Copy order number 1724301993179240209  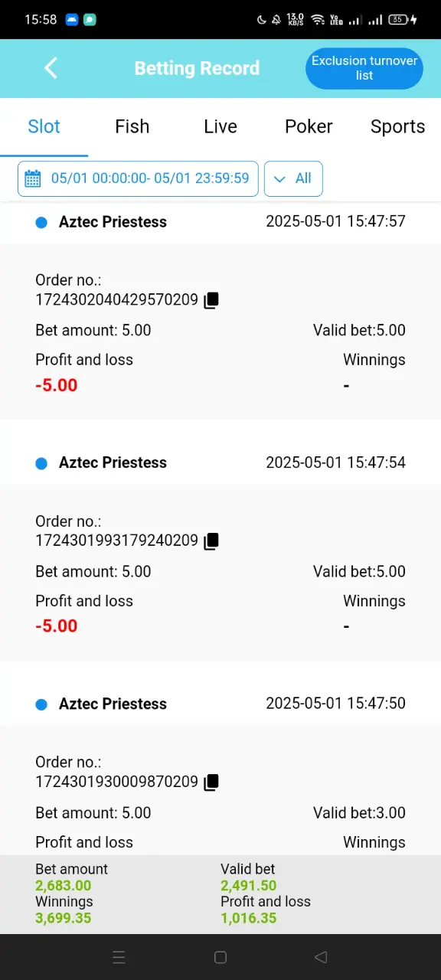[211, 541]
